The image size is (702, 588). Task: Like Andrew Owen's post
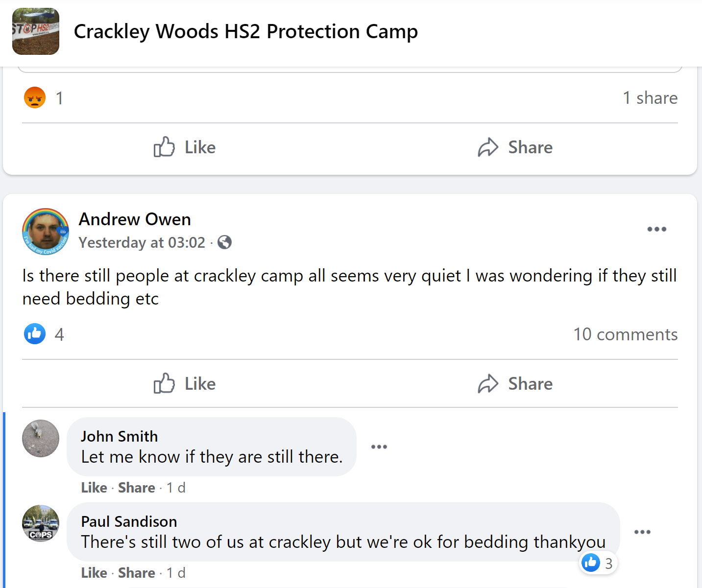tap(185, 383)
